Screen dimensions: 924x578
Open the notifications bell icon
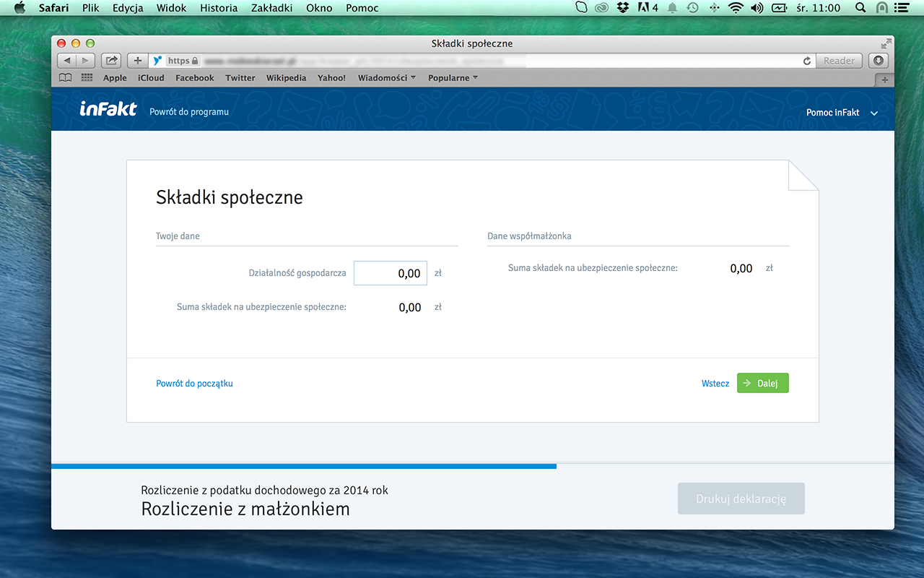tap(672, 8)
